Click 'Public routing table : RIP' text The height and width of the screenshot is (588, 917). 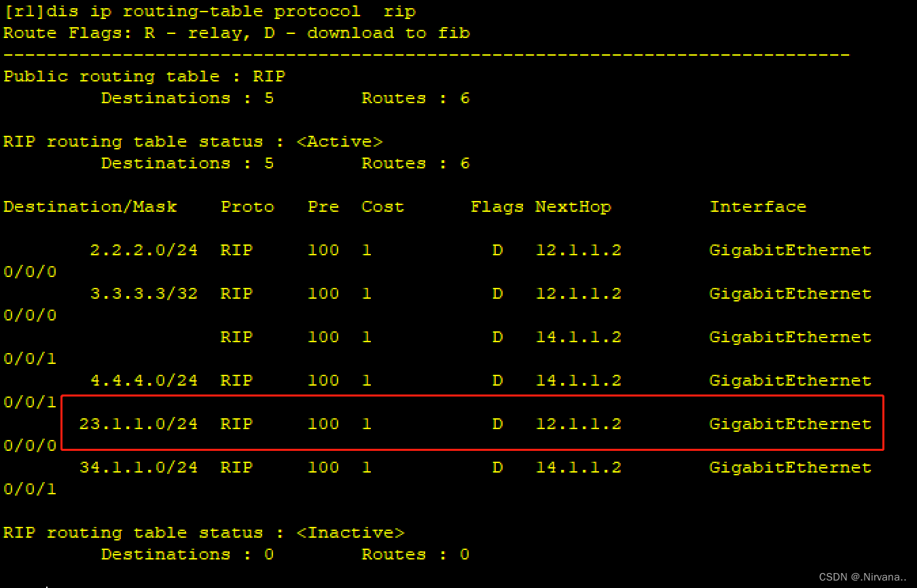(x=145, y=77)
